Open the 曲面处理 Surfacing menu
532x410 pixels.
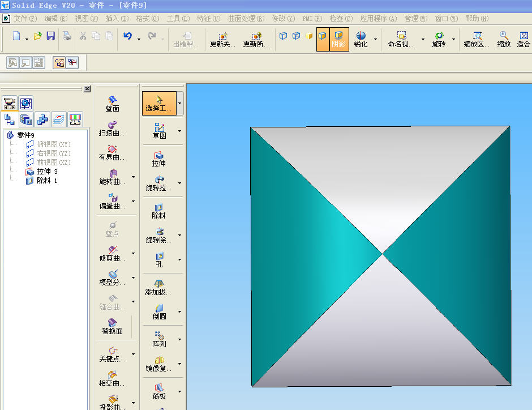point(246,19)
